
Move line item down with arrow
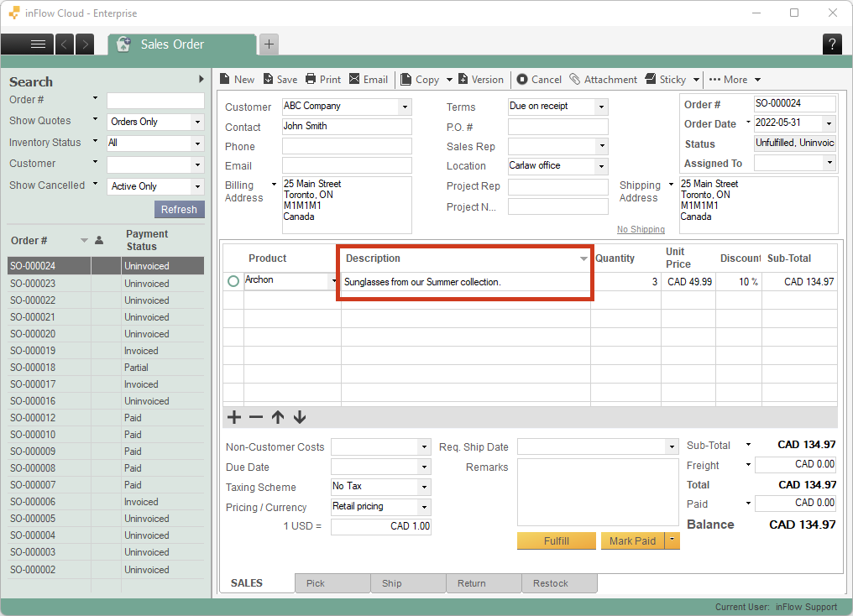coord(300,417)
